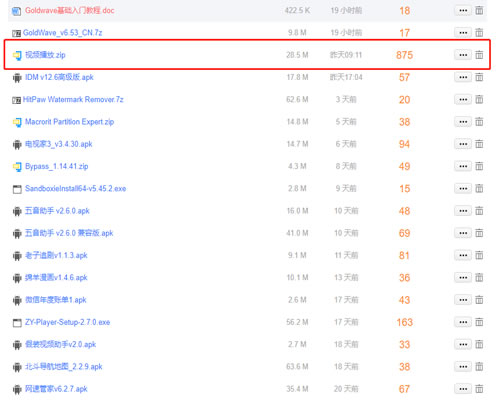The image size is (500, 400).
Task: Open more options for 网速管家v6.2.7.apk
Action: pyautogui.click(x=463, y=389)
